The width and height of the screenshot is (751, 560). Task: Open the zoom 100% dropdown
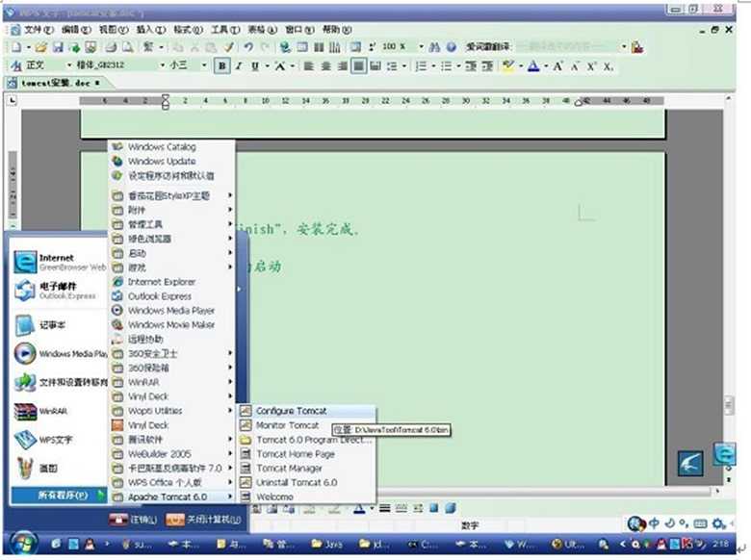(x=421, y=47)
